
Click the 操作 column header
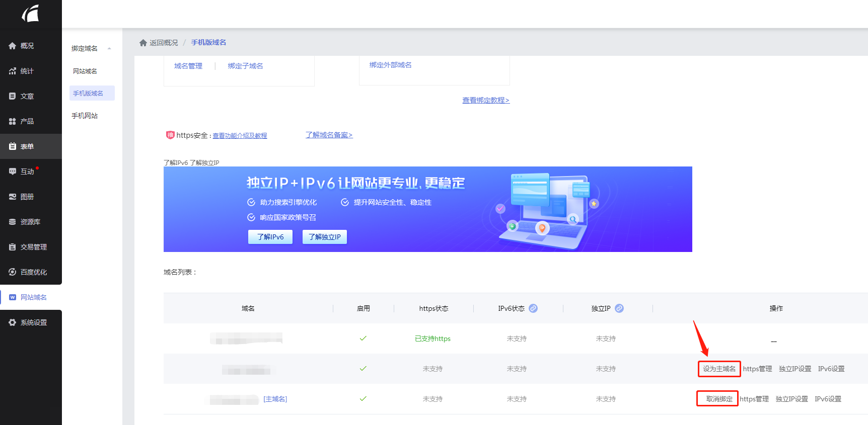pyautogui.click(x=776, y=308)
